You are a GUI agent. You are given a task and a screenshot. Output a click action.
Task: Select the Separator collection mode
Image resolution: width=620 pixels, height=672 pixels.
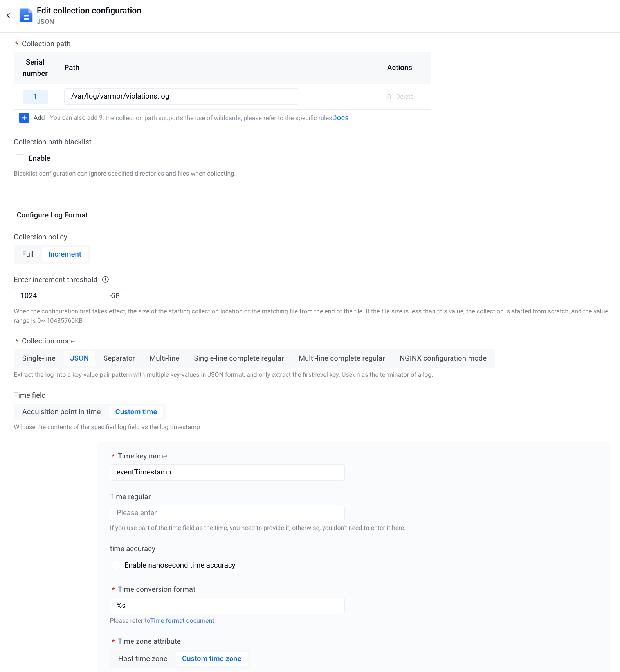[x=119, y=358]
